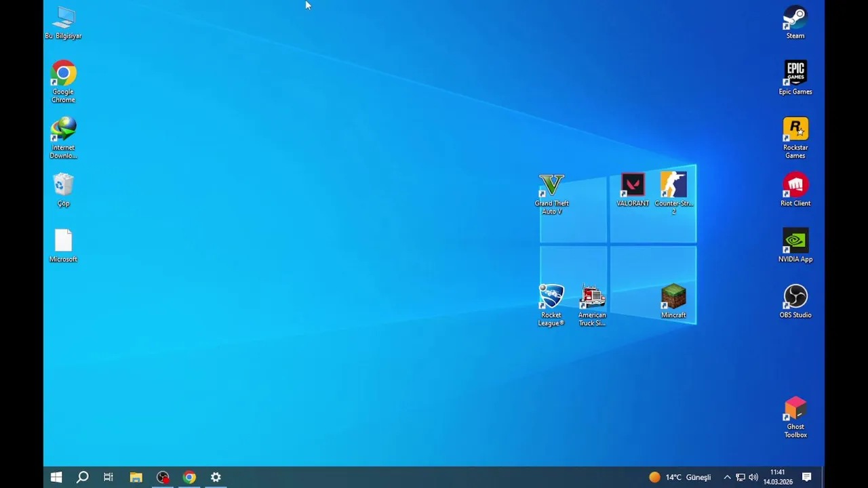Open the clock showing 11:41
The height and width of the screenshot is (488, 868).
[778, 477]
